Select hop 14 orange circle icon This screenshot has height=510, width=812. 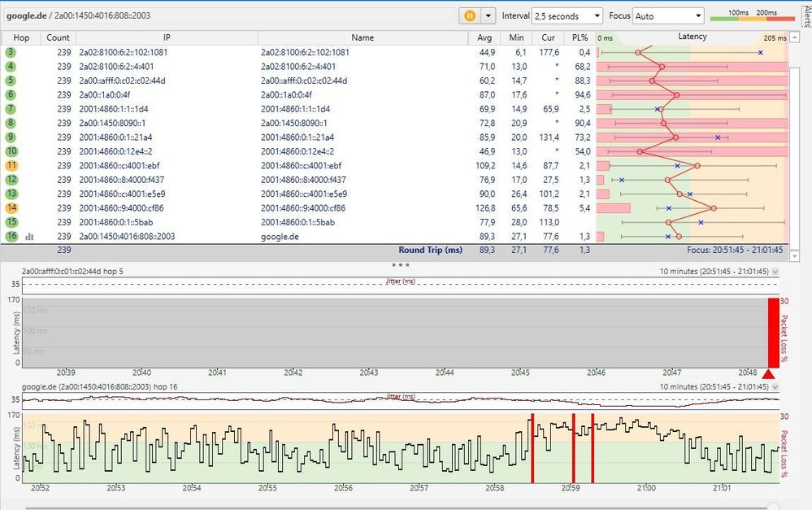tap(11, 208)
